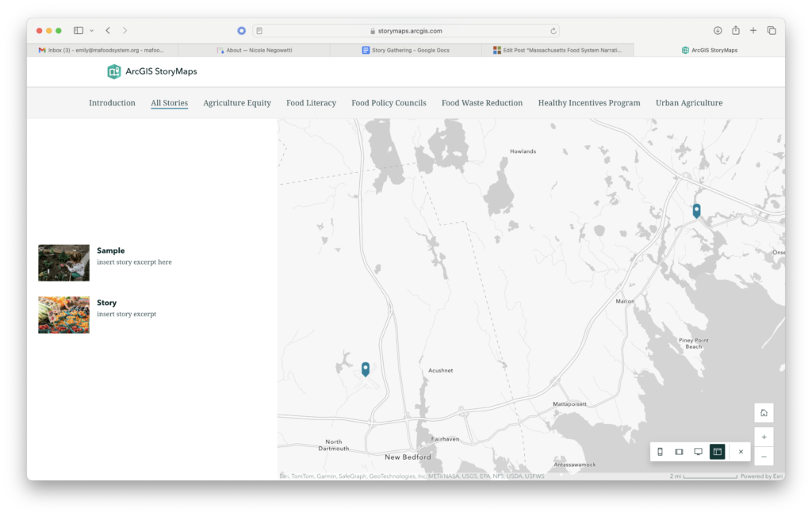Show Safari downloads

click(718, 31)
